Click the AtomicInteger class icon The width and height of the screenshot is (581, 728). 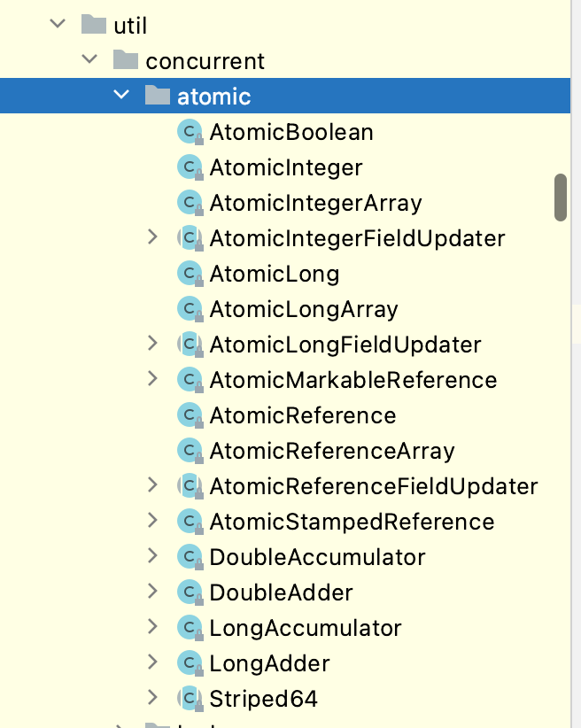pyautogui.click(x=190, y=167)
